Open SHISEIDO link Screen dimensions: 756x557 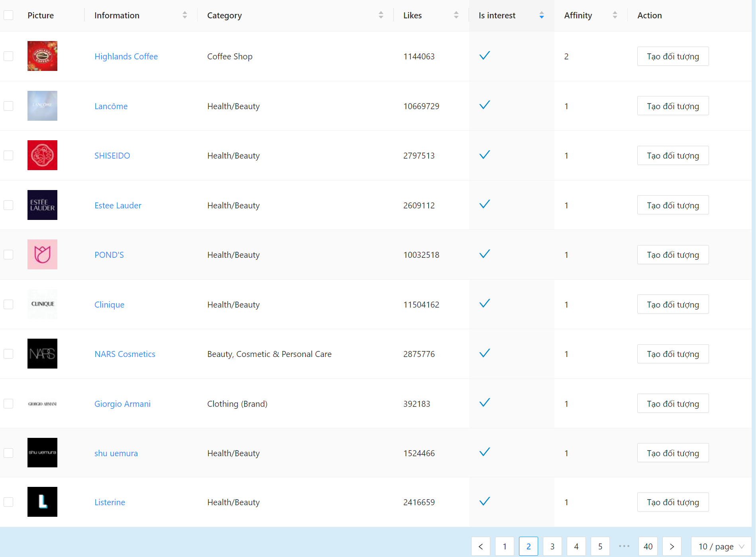pyautogui.click(x=112, y=156)
